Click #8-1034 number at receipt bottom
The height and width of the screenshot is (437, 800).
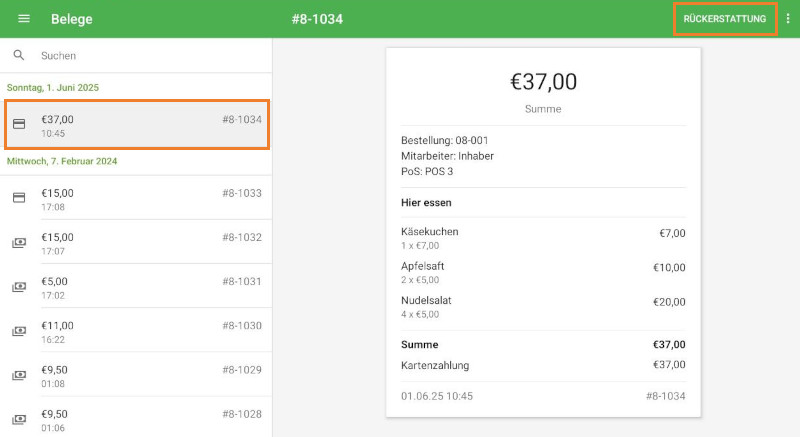(x=665, y=396)
